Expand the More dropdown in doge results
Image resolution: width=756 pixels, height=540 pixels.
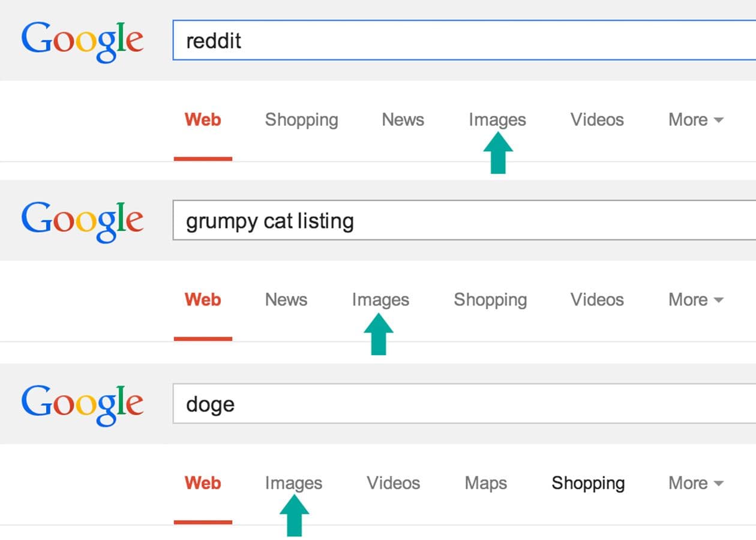pos(695,483)
